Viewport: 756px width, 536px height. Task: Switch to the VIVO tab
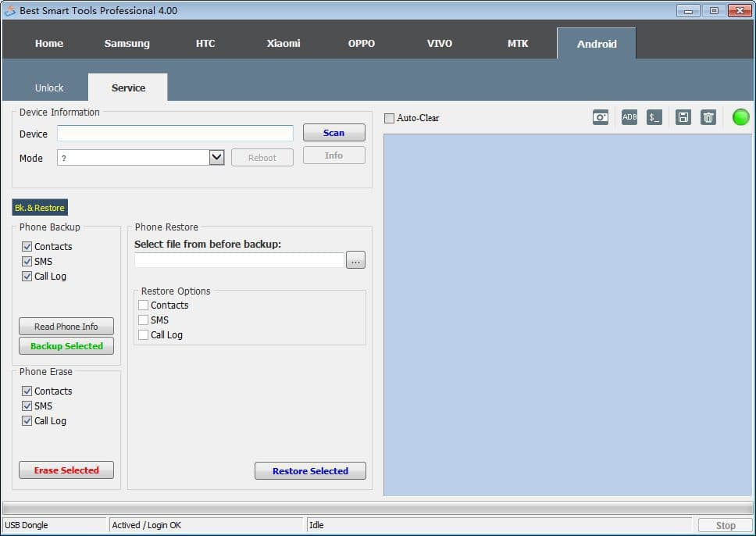tap(440, 44)
